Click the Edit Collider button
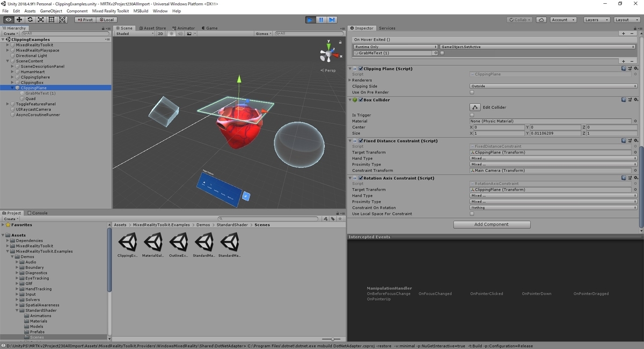The image size is (644, 349). (475, 107)
